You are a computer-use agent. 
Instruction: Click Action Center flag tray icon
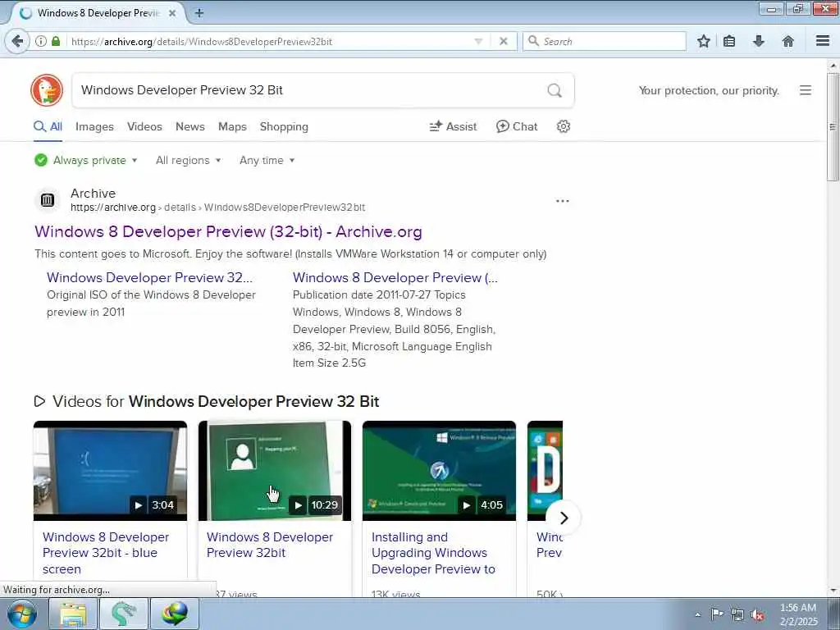pos(716,614)
